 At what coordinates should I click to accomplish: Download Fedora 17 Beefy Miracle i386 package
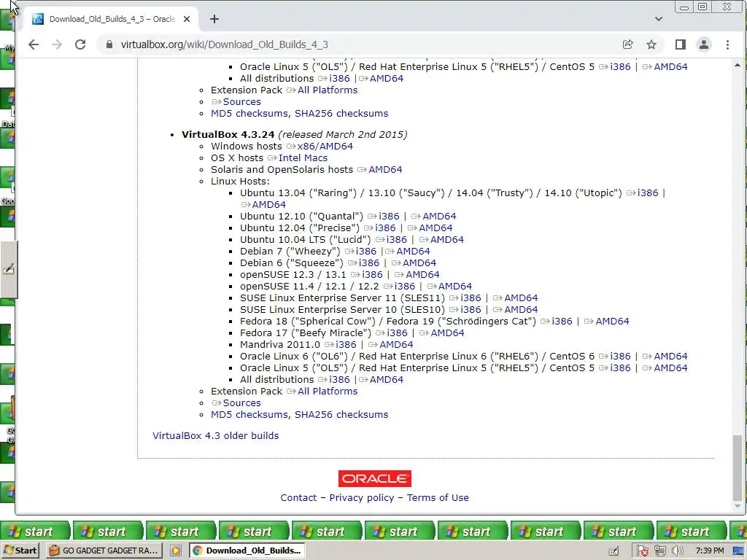(398, 332)
